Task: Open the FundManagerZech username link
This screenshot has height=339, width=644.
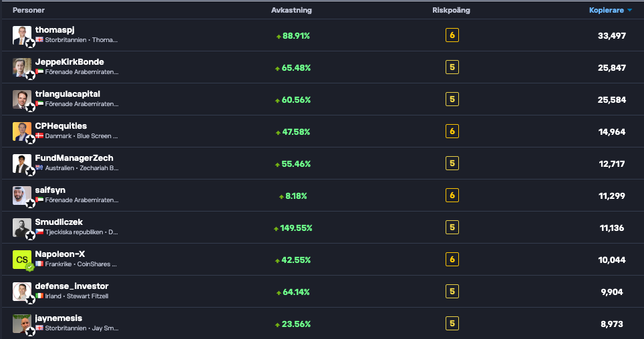Action: 74,158
